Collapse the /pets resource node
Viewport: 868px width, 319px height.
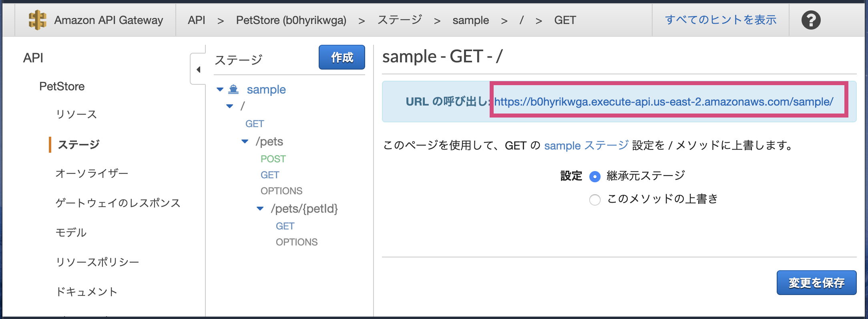(x=245, y=142)
